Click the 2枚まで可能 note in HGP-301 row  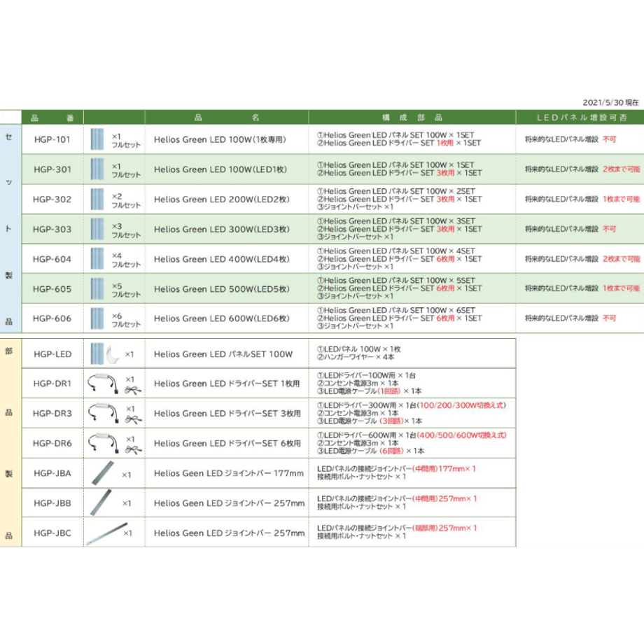coord(622,169)
